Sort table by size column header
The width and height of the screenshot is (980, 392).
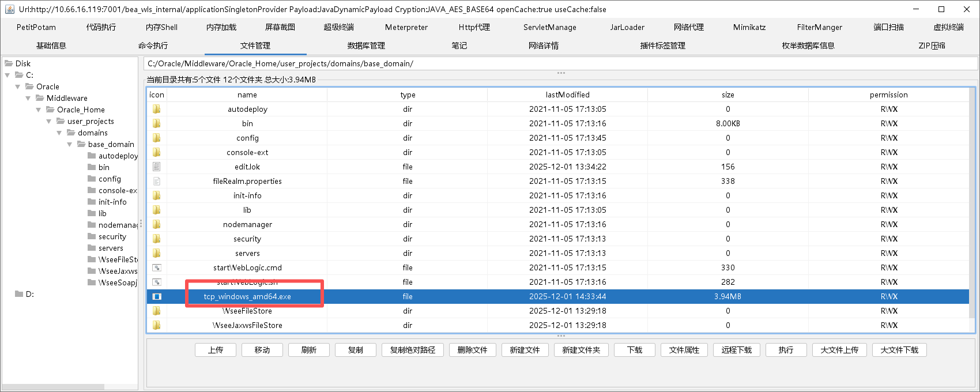click(x=728, y=95)
